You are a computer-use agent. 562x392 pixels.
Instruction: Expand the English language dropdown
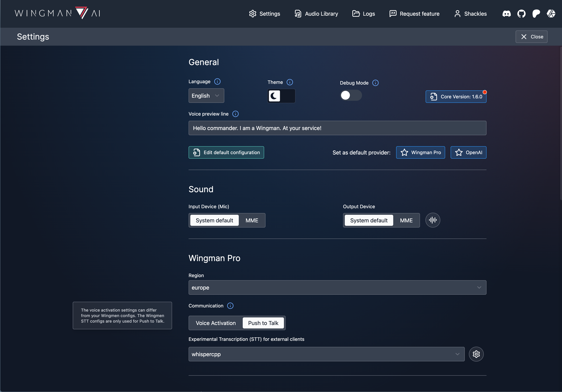206,96
